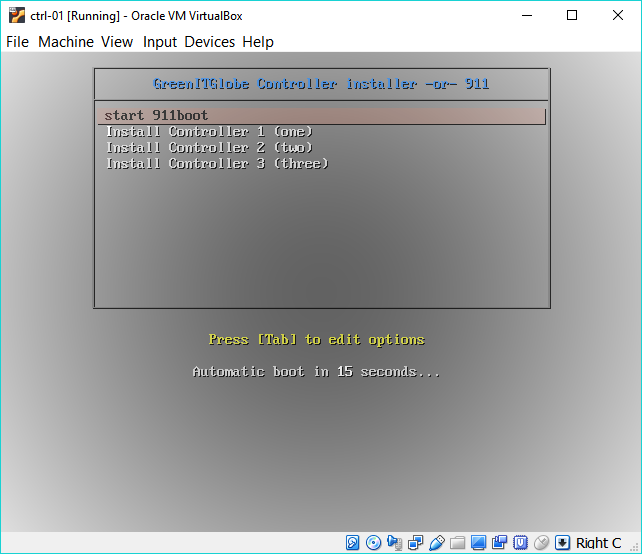Toggle the mouse integration status icon
Image resolution: width=642 pixels, height=554 pixels.
coord(542,543)
